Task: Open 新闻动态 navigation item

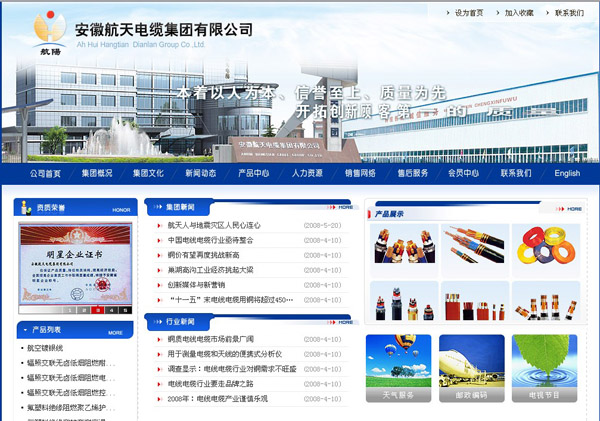Action: click(201, 173)
